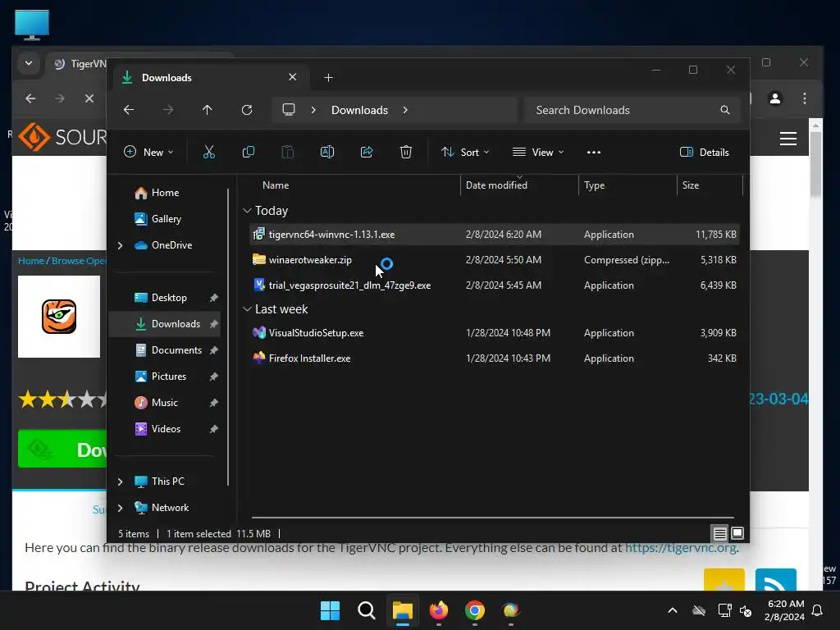Unpin Desktop from Quick access
This screenshot has width=840, height=630.
pyautogui.click(x=214, y=298)
